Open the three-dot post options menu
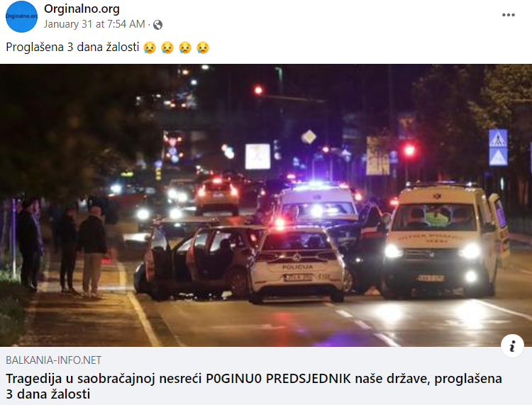Viewport: 532px width, 405px height. coord(509,15)
